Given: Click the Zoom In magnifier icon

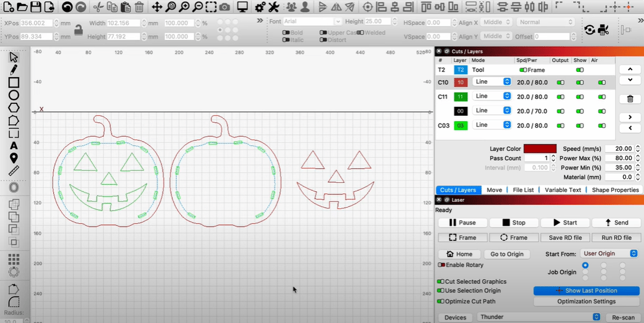Looking at the screenshot, I should 184,7.
